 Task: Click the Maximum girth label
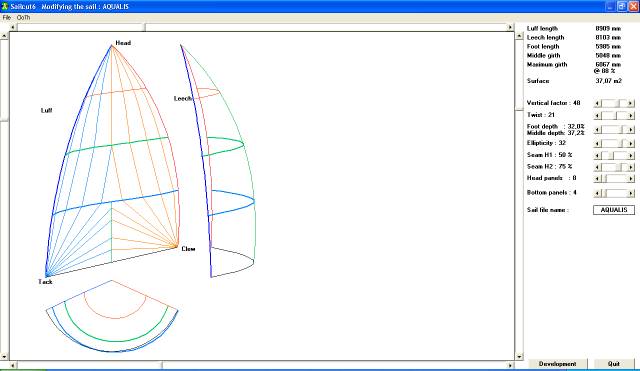[x=547, y=64]
